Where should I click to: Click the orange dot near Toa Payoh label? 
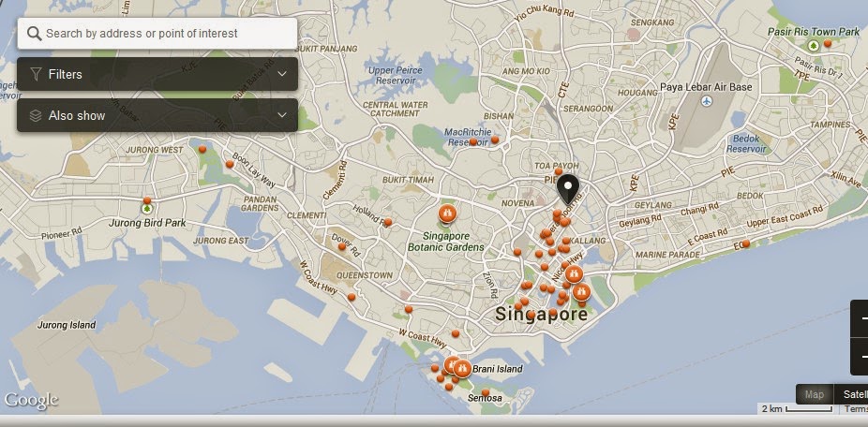click(559, 171)
